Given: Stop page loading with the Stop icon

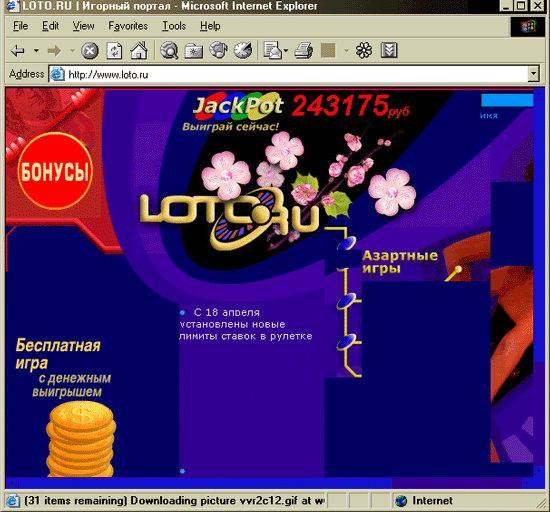Looking at the screenshot, I should pos(90,51).
